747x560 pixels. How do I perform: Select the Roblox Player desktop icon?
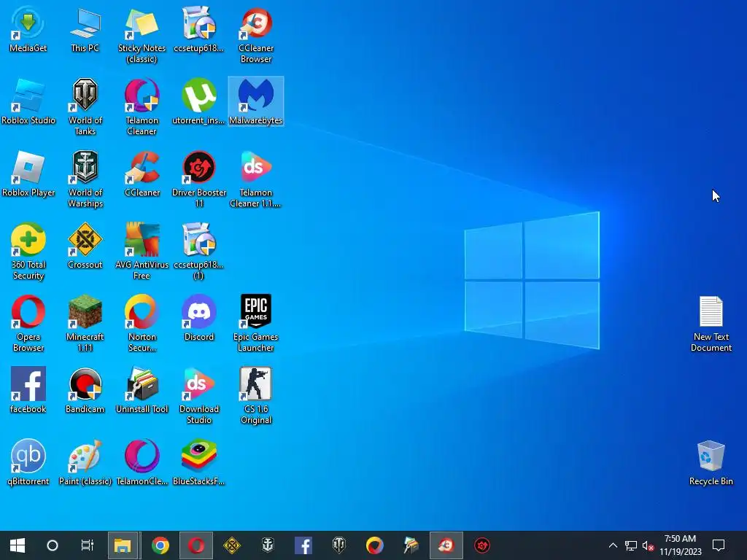pyautogui.click(x=28, y=174)
